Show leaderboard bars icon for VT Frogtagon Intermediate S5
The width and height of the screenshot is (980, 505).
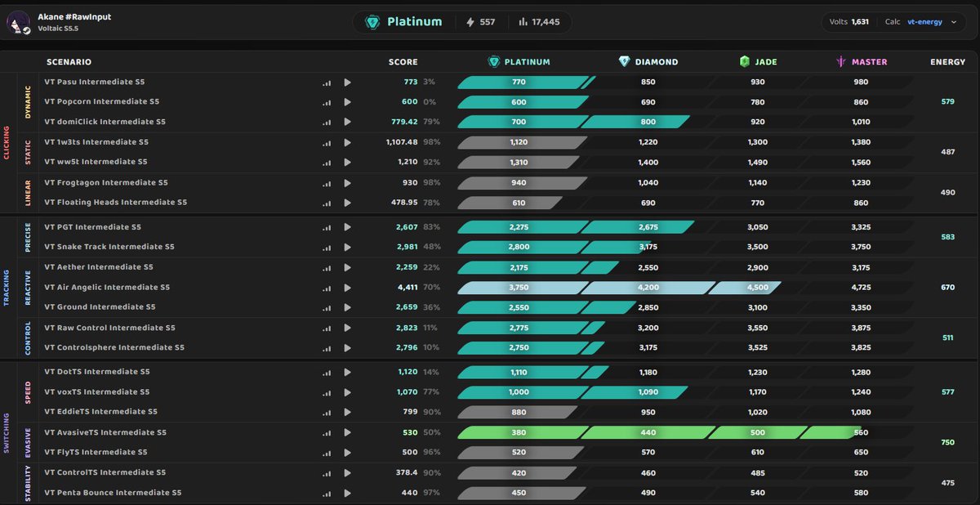coord(327,183)
